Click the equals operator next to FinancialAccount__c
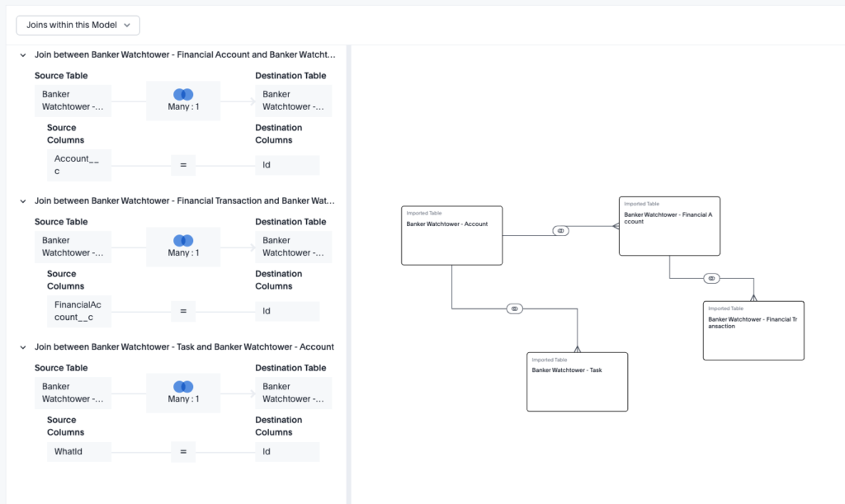 click(x=182, y=311)
